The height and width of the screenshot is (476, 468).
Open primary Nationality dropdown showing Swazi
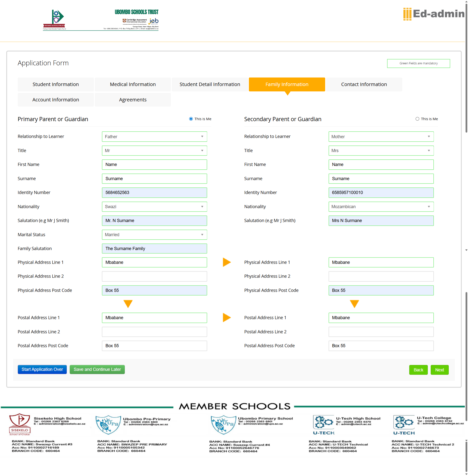tap(154, 207)
